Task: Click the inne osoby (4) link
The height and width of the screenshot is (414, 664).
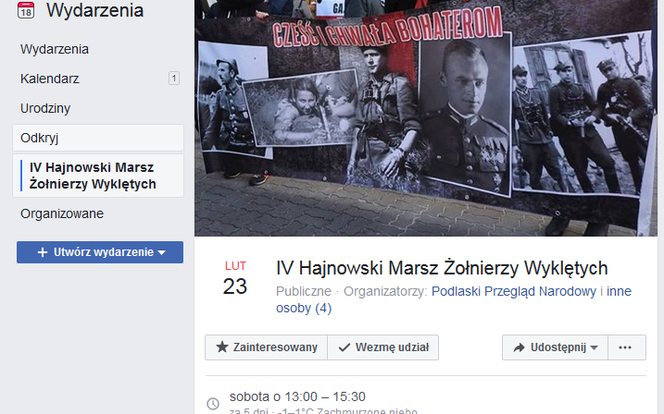Action: pos(454,300)
